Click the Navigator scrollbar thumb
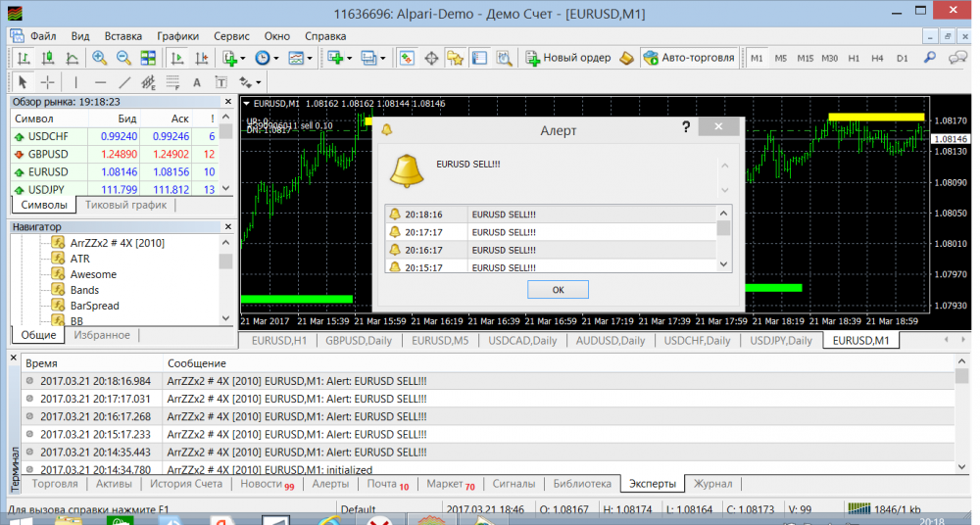The image size is (980, 525). [225, 261]
